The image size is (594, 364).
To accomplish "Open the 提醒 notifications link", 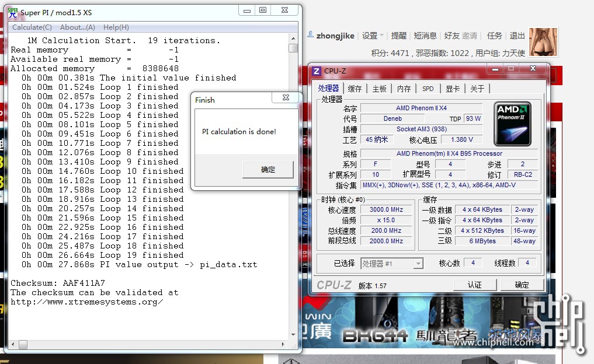I will point(398,36).
